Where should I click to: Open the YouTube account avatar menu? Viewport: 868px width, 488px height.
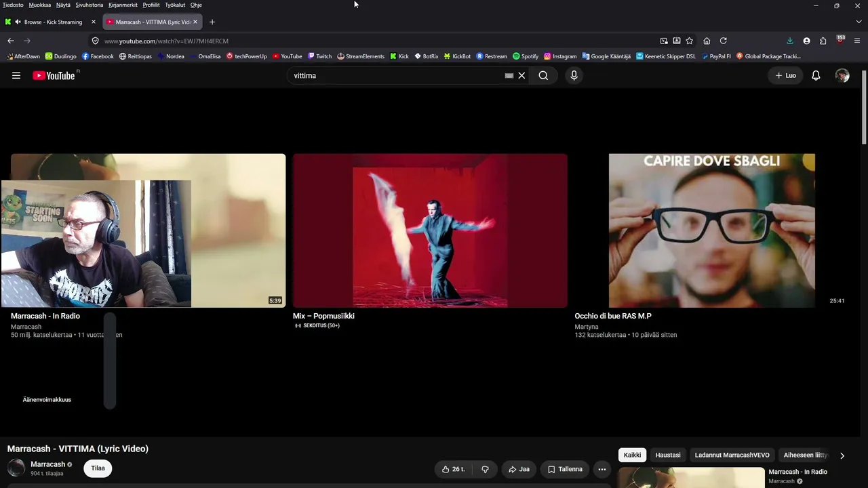[x=842, y=76]
